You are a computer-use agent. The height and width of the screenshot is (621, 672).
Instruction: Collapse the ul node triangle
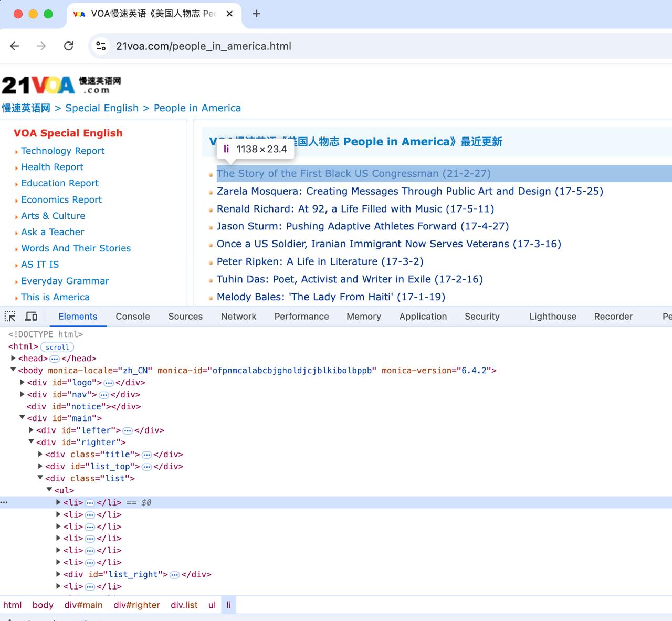pyautogui.click(x=49, y=490)
